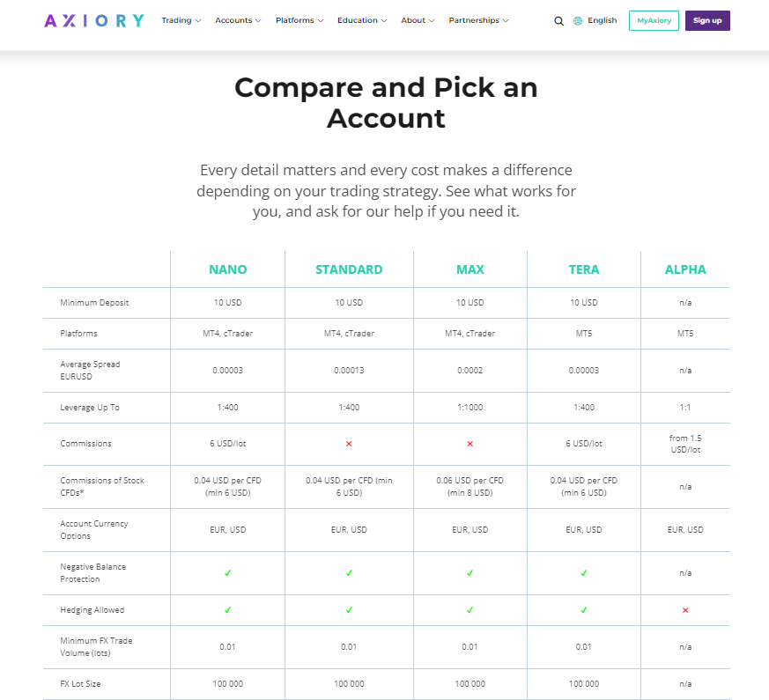The width and height of the screenshot is (769, 700).
Task: Select the English language option
Action: 603,20
